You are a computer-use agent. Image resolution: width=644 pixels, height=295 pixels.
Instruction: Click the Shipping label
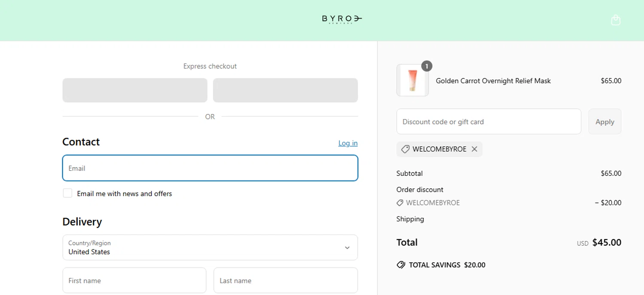tap(410, 219)
